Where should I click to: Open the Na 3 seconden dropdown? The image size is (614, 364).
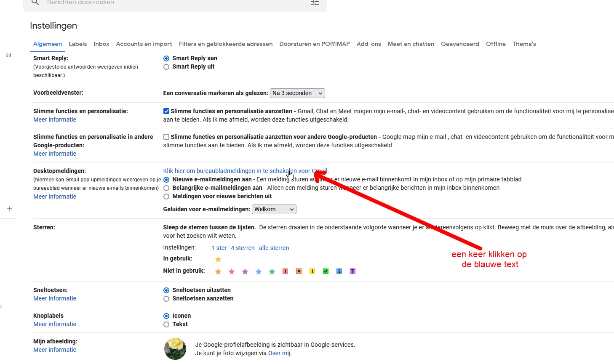click(297, 93)
